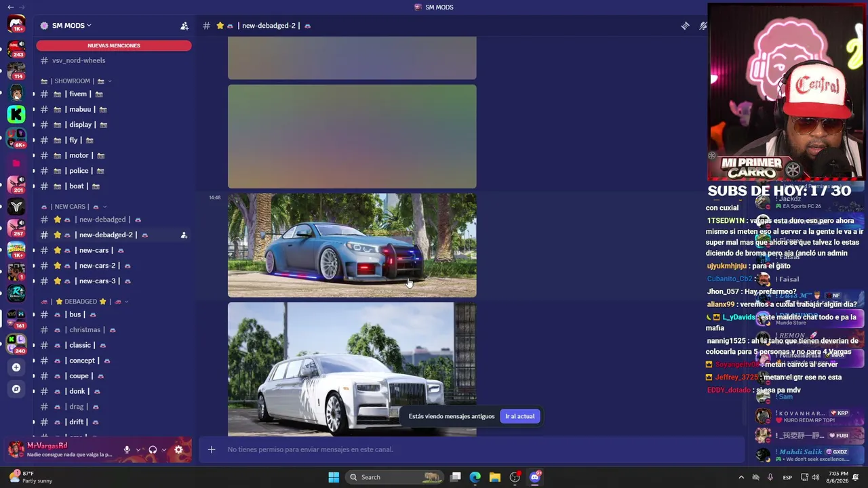
Task: Open the threads icon in channel header
Action: pos(686,26)
